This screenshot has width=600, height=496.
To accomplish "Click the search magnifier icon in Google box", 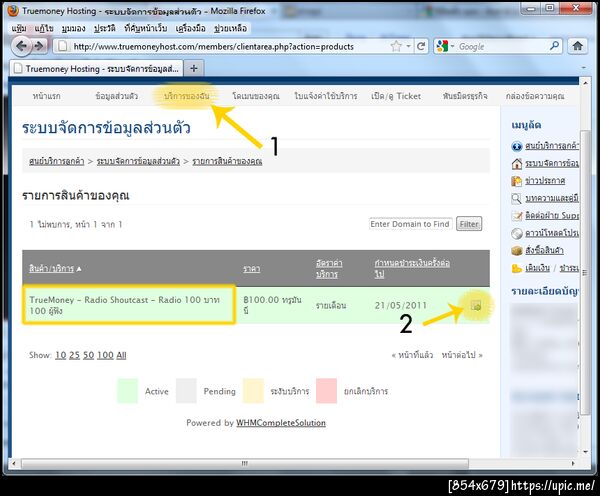I will click(554, 46).
